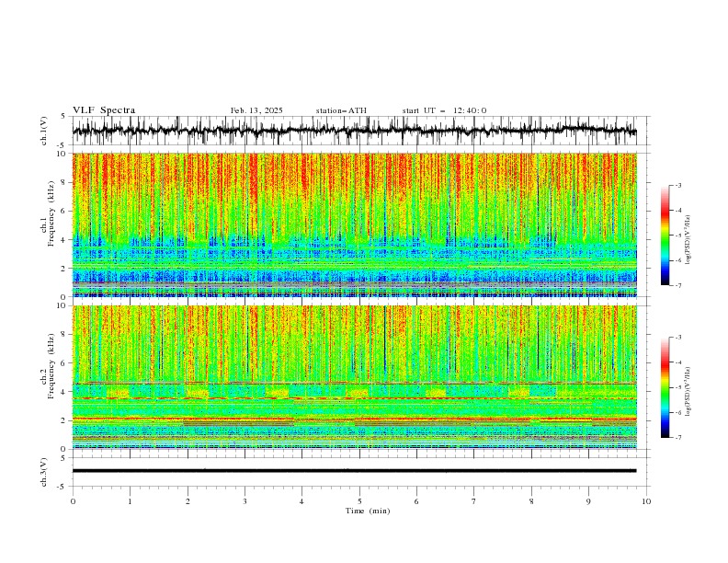Click the "6" tick on the time axis
Viewport: 728px width, 563px height.
pos(417,501)
